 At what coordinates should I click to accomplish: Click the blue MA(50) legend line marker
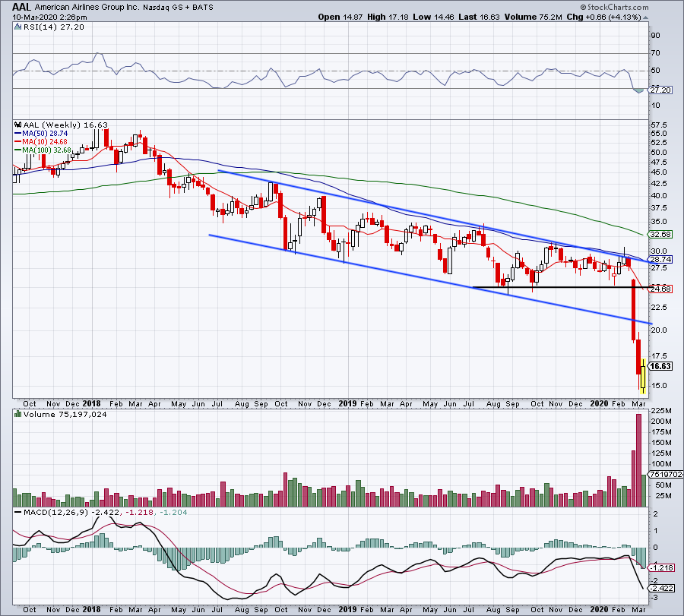[18, 134]
